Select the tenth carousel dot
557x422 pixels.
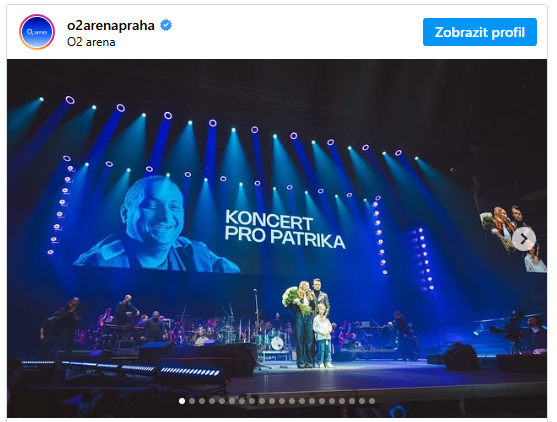[272, 401]
